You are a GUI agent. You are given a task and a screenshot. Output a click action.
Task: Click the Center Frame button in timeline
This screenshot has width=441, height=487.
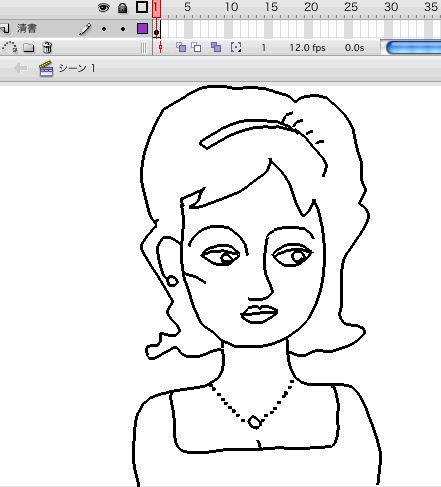[x=160, y=48]
